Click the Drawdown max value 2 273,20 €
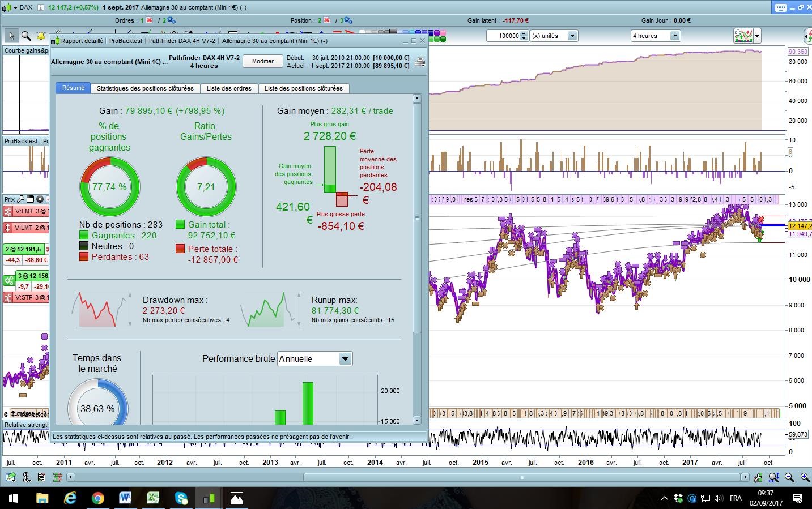 [x=164, y=310]
